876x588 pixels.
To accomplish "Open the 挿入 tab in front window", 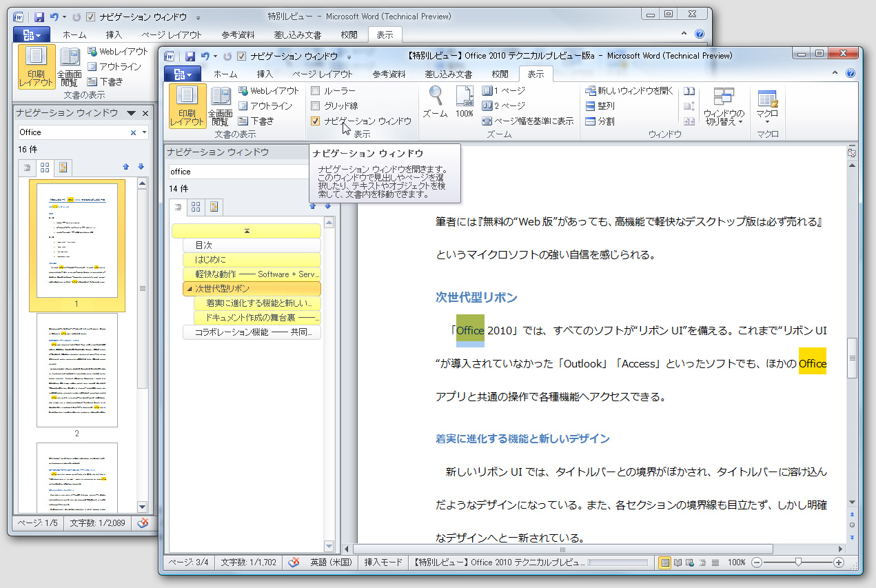I will point(265,74).
